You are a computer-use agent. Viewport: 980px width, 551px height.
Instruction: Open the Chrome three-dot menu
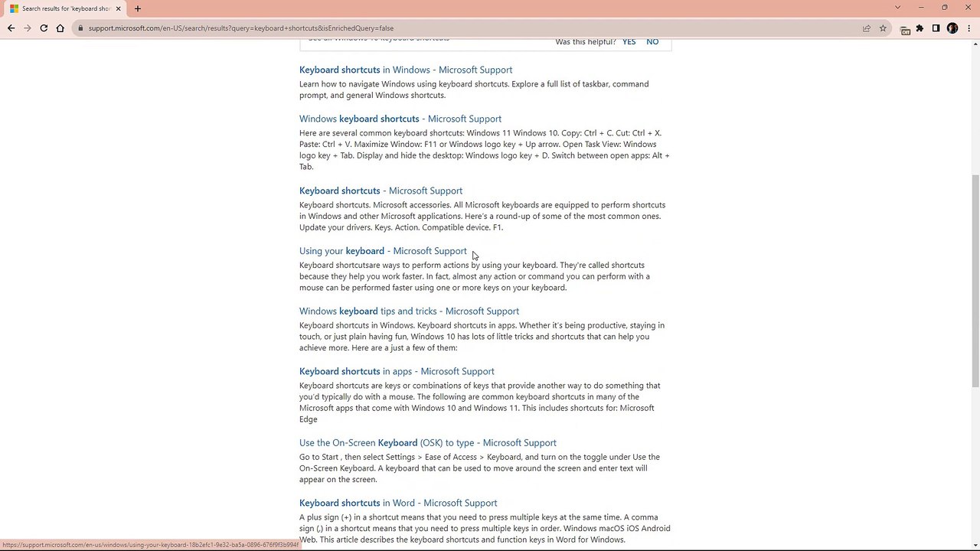[x=969, y=28]
